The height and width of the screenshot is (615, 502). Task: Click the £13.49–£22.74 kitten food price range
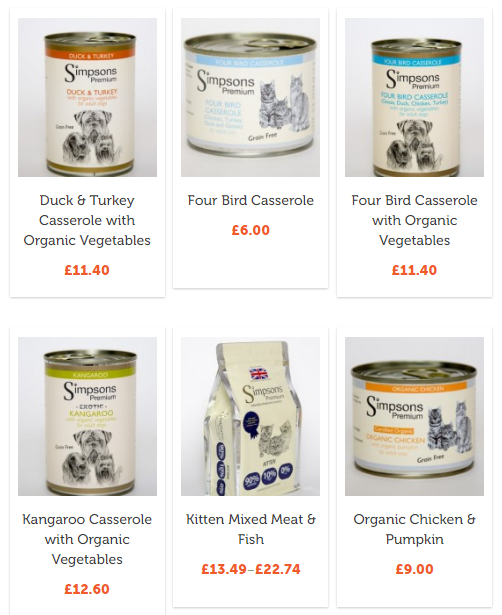pyautogui.click(x=251, y=569)
